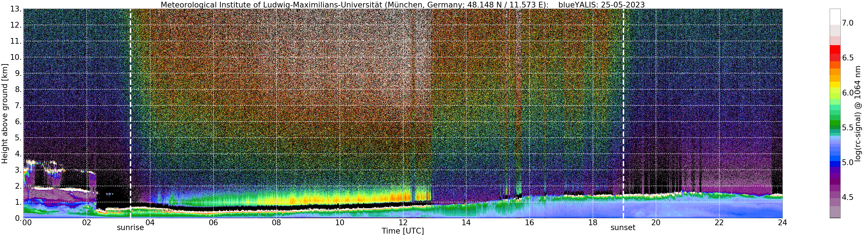Click the colorbar tick label '4.5'
Image resolution: width=868 pixels, height=237 pixels.
click(x=848, y=197)
